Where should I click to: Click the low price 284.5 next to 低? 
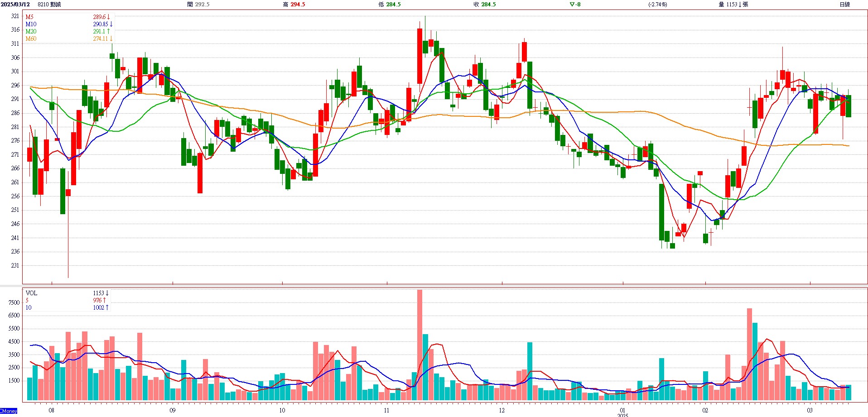tap(393, 4)
